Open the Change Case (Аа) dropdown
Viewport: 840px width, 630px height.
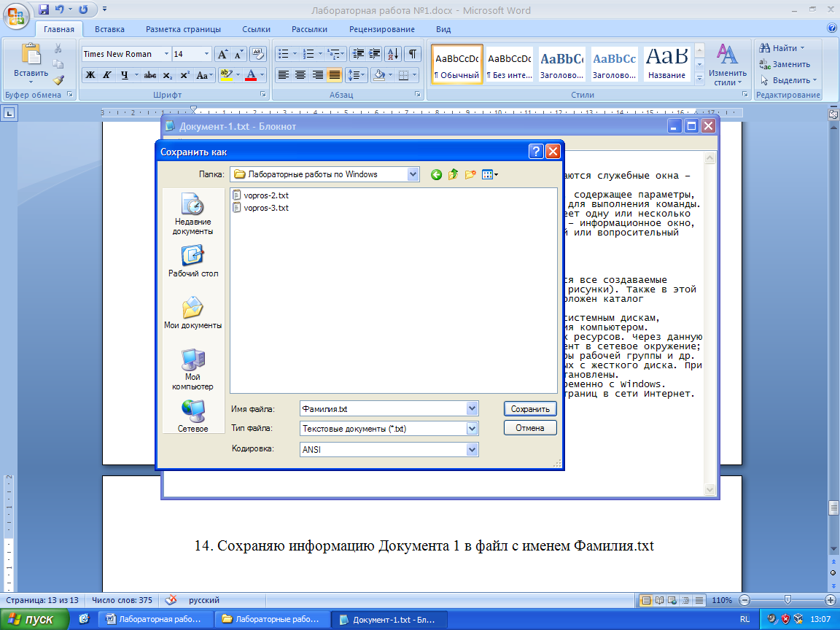point(204,75)
